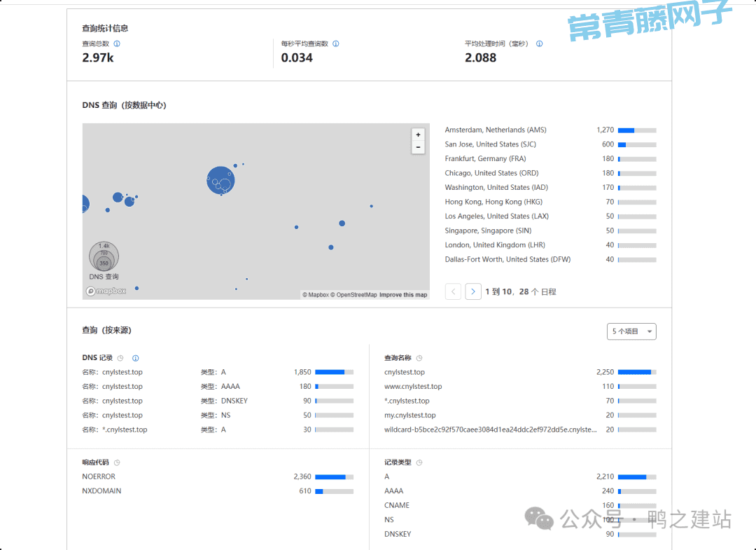Go to the next page of data centers

tap(473, 291)
